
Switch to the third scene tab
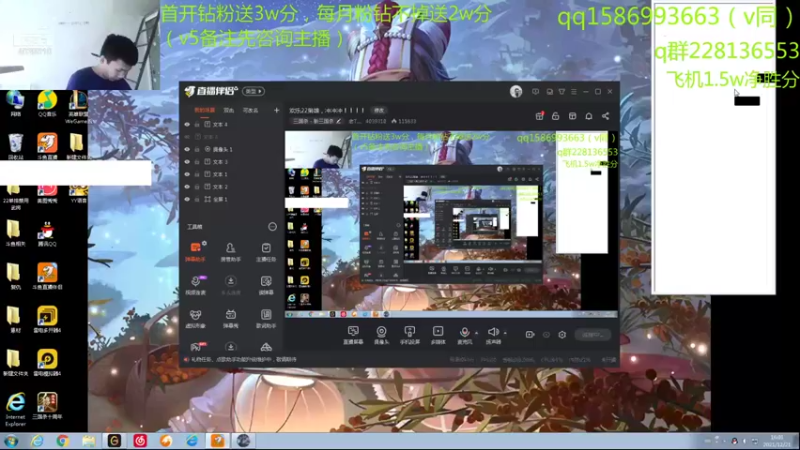click(x=250, y=110)
